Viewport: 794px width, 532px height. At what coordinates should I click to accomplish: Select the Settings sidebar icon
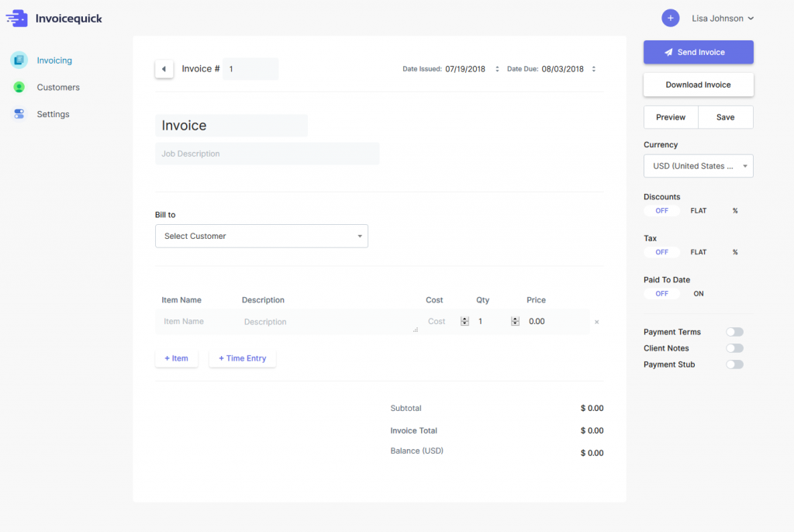17,113
